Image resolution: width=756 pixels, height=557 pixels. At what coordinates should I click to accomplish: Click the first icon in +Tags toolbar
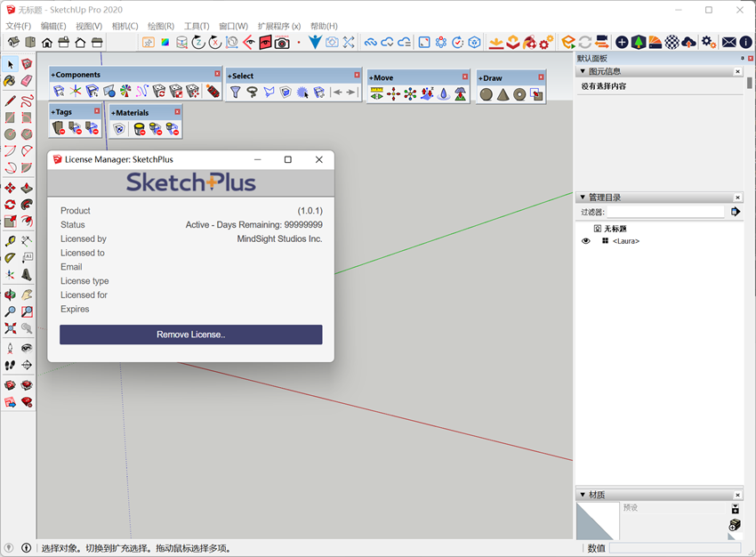59,128
